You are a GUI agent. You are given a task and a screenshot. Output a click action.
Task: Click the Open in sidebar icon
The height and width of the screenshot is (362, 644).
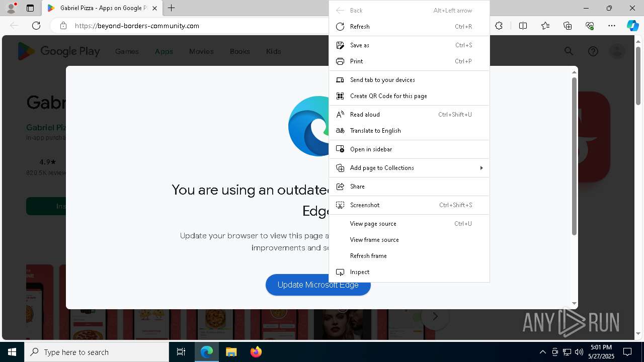coord(340,149)
